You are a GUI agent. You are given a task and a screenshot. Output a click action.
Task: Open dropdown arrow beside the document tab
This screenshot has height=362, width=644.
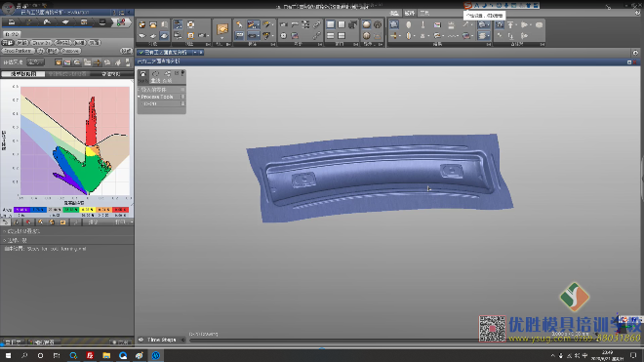point(195,53)
